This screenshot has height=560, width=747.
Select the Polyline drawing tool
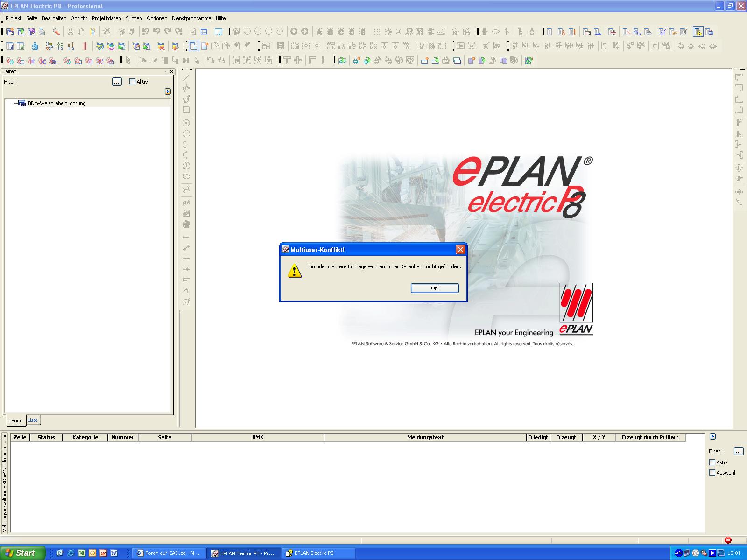coord(186,88)
